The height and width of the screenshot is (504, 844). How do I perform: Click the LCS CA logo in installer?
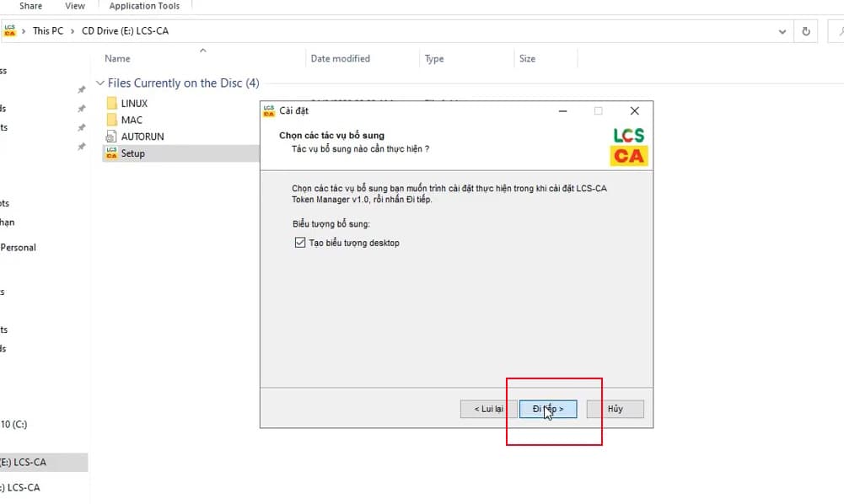pyautogui.click(x=628, y=146)
